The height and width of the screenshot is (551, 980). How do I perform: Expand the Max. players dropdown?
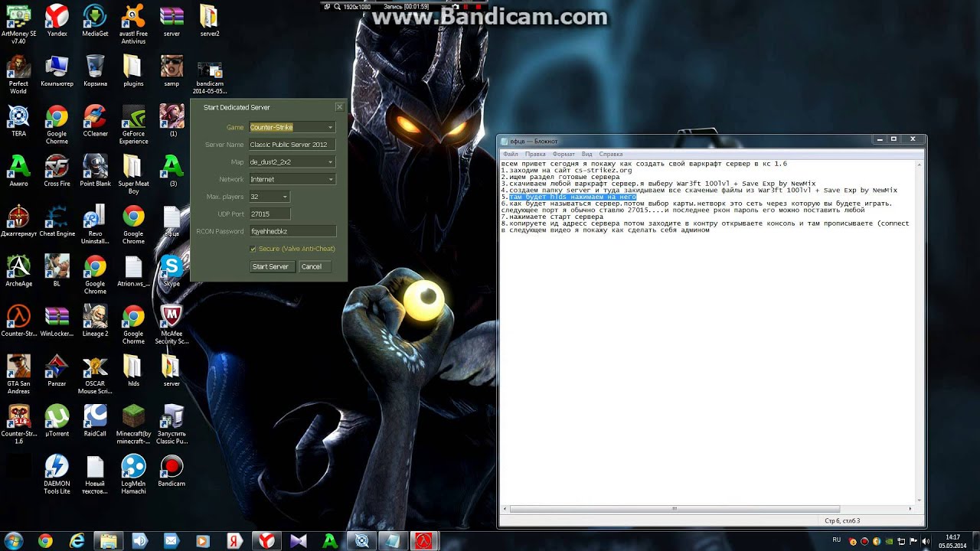pos(285,197)
